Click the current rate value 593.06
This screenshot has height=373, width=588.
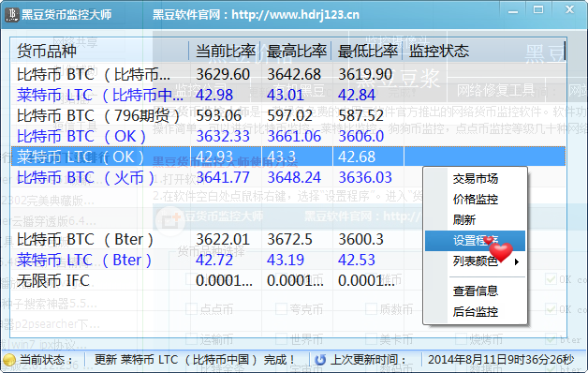click(x=218, y=115)
